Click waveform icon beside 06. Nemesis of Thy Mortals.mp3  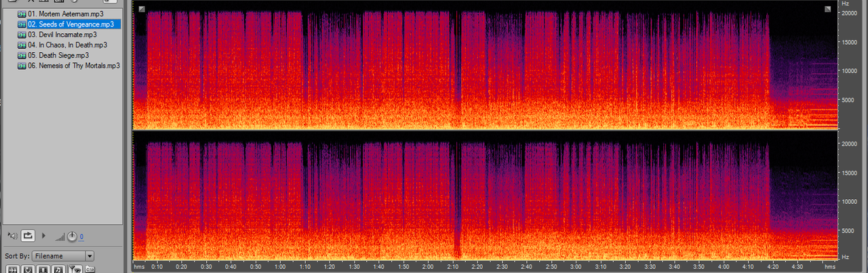coord(22,66)
